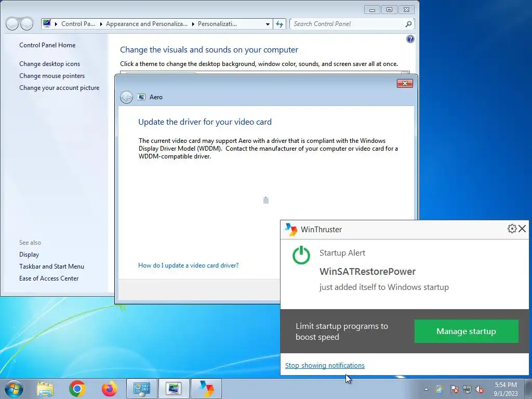The image size is (532, 399).
Task: Select Appearance and Personalization breadcrumb
Action: (x=147, y=24)
